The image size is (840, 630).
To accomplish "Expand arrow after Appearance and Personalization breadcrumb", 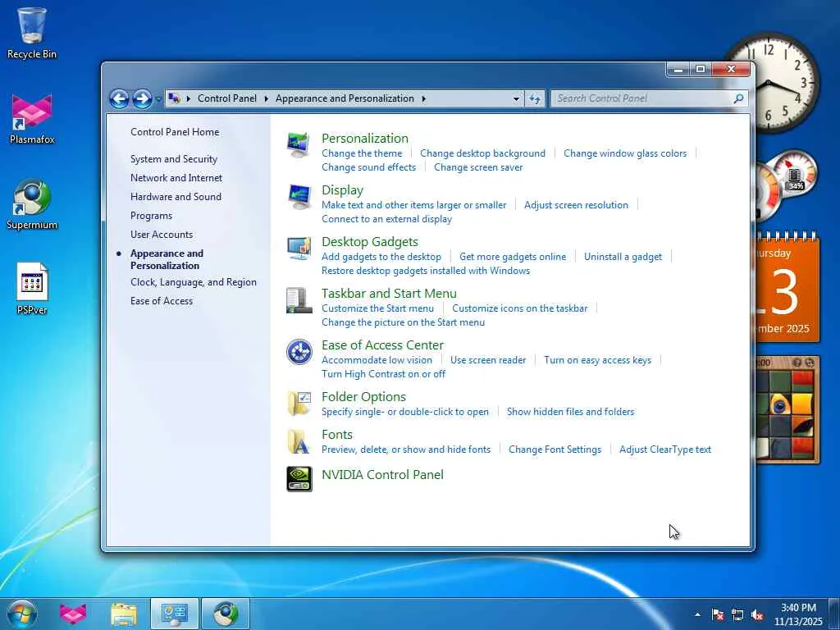I will tap(423, 98).
